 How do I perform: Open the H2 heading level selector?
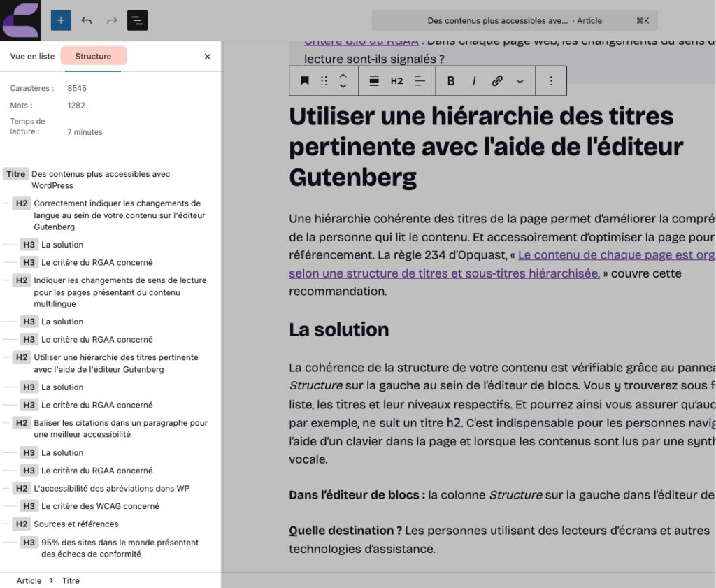396,81
